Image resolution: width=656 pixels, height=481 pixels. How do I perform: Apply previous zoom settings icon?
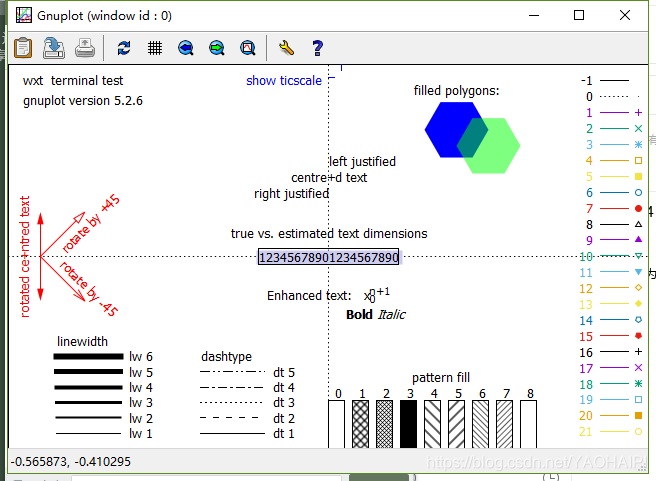[186, 48]
